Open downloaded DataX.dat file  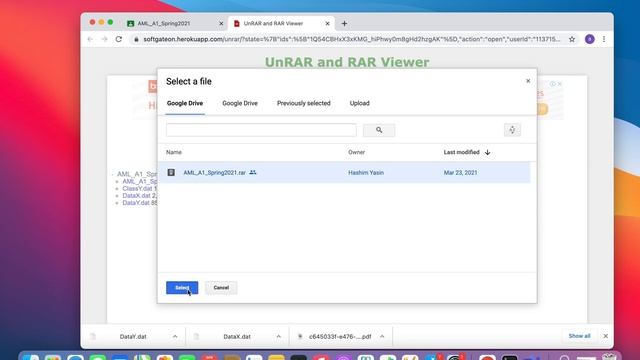click(x=237, y=337)
